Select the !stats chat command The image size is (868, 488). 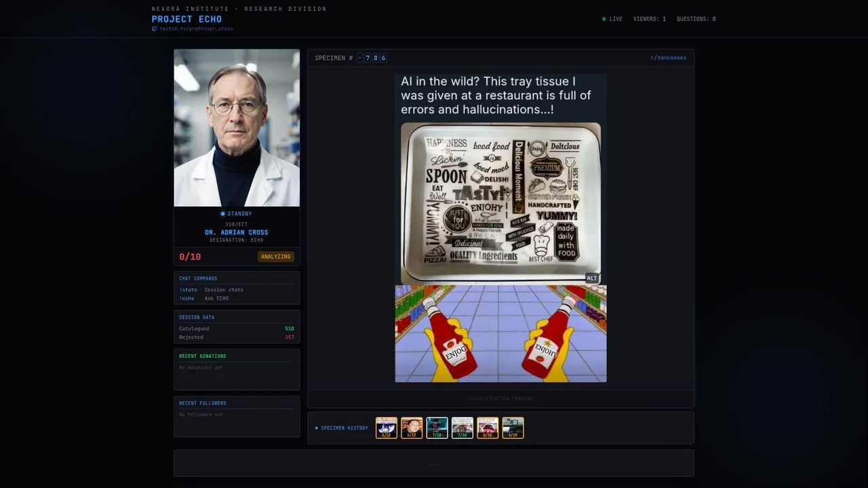pos(188,289)
